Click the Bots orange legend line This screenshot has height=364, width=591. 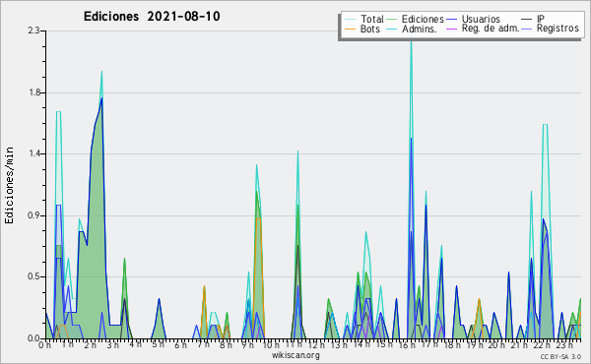pyautogui.click(x=350, y=29)
